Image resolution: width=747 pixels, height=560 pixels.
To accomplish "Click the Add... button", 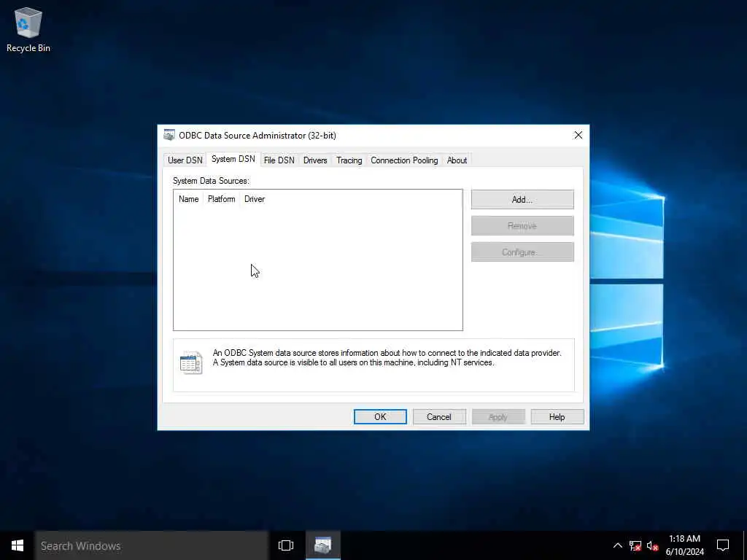I will (522, 200).
